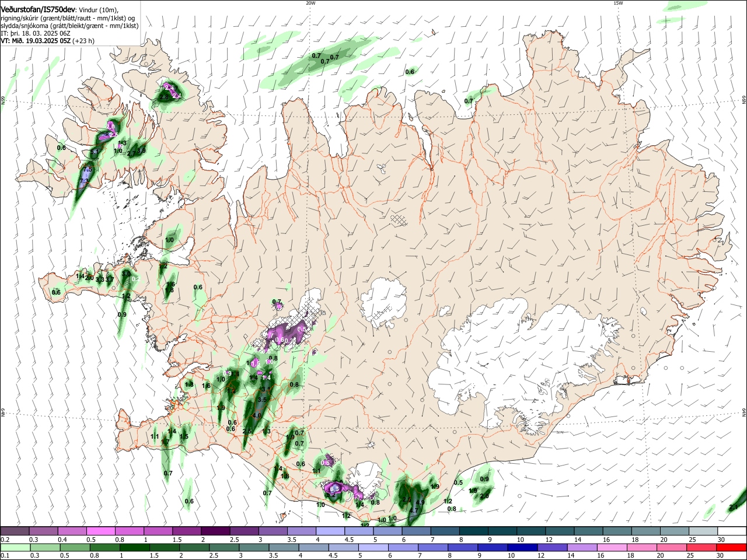Image resolution: width=747 pixels, height=560 pixels.
Task: Pick the snow legend swatch starting at 2.5
Action: click(x=245, y=531)
